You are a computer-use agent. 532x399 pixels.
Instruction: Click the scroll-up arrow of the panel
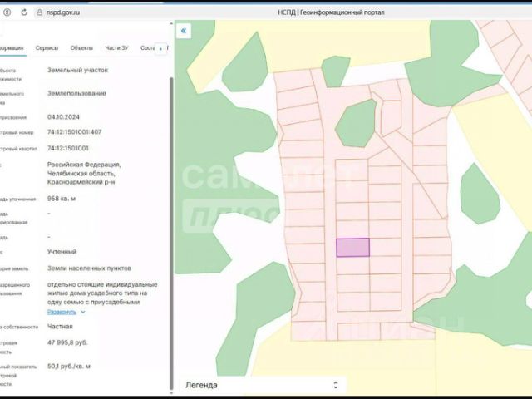[x=171, y=24]
